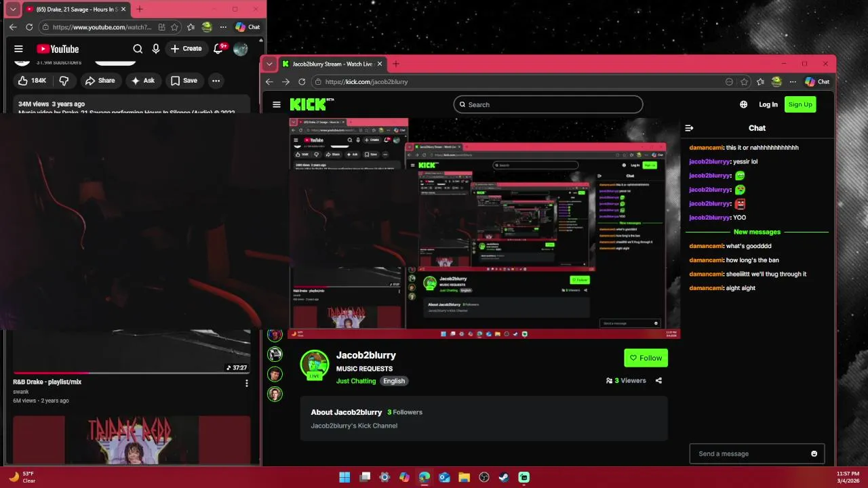Click Log In on Kick
The height and width of the screenshot is (488, 868).
768,104
